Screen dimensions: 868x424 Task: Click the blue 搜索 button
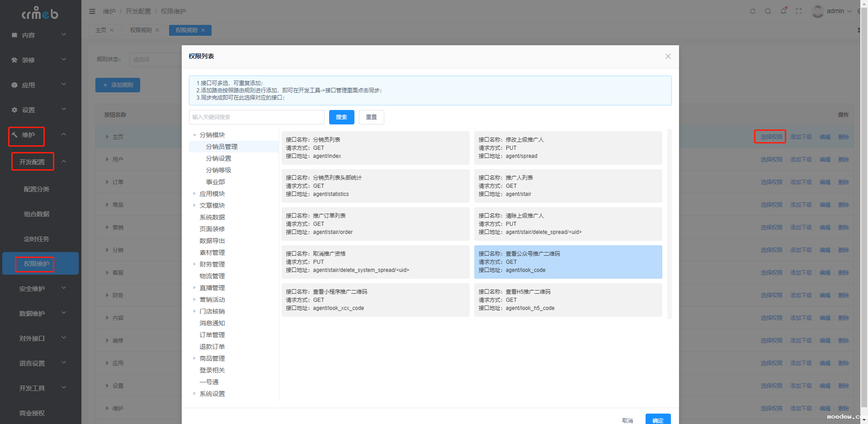click(341, 117)
